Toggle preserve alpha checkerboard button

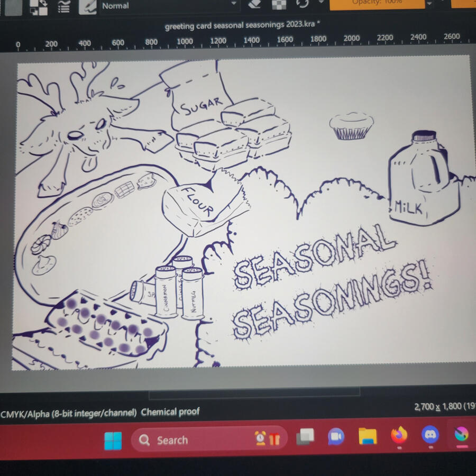[x=279, y=4]
